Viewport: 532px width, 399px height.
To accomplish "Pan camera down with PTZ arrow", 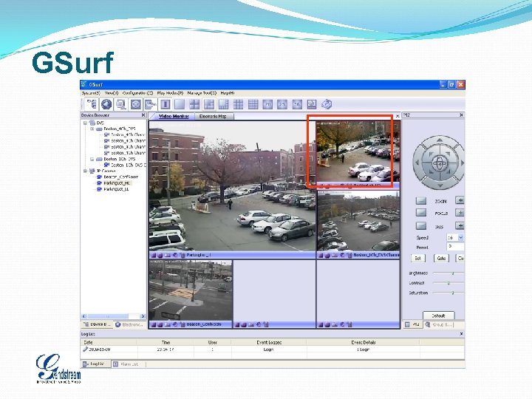I will click(440, 185).
